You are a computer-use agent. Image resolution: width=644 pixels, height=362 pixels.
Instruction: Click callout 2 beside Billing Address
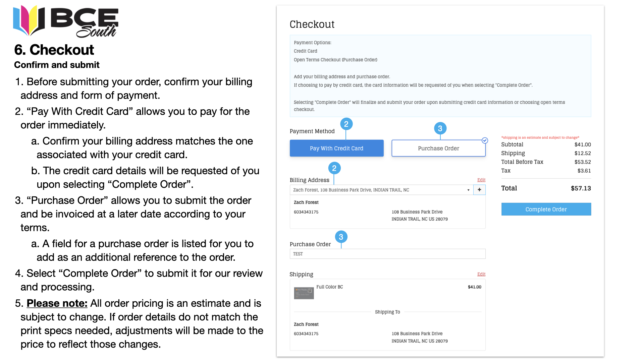tap(334, 168)
